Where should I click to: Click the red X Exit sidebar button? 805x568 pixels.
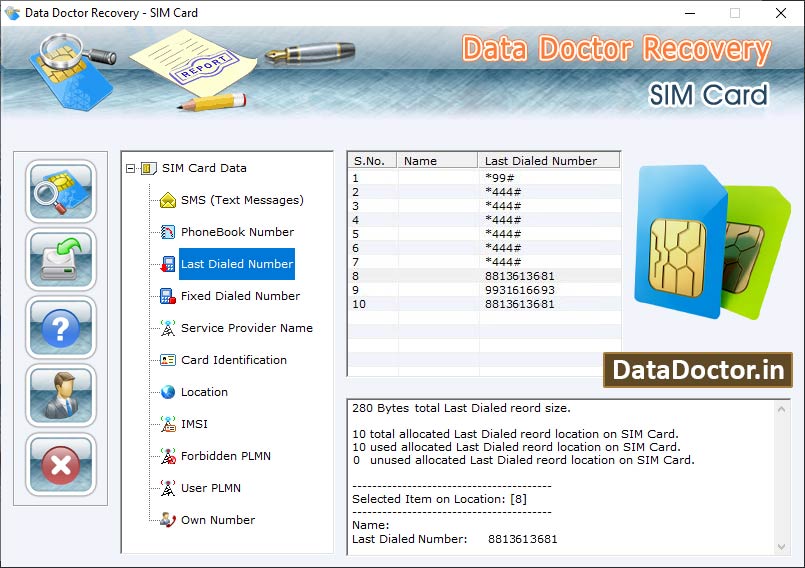point(61,465)
